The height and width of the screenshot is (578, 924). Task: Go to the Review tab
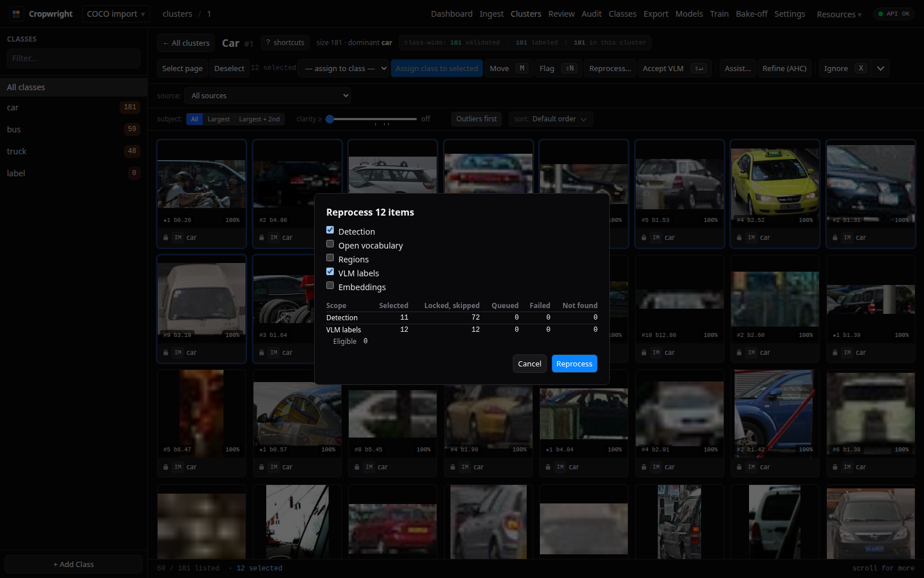[x=561, y=14]
